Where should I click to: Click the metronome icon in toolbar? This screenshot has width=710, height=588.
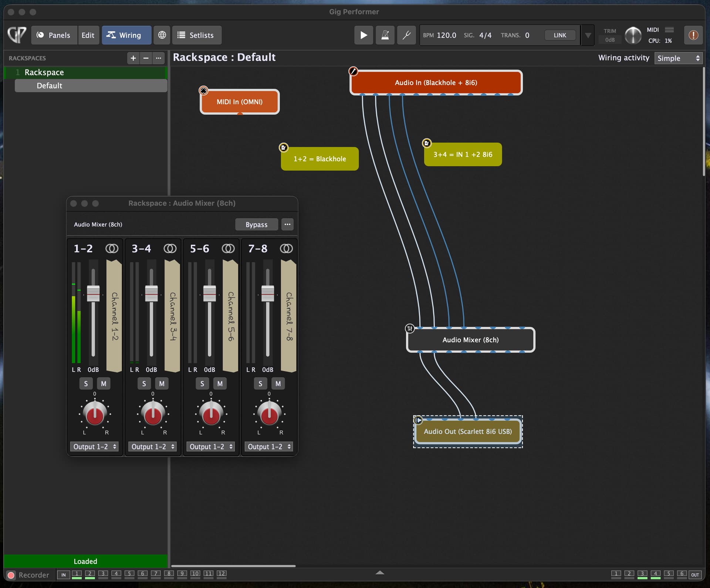pyautogui.click(x=385, y=35)
